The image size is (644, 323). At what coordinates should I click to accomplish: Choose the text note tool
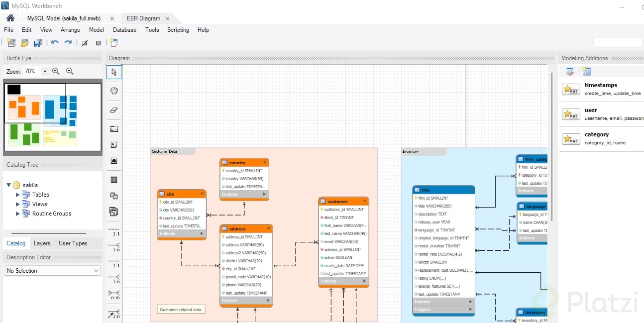pyautogui.click(x=113, y=145)
